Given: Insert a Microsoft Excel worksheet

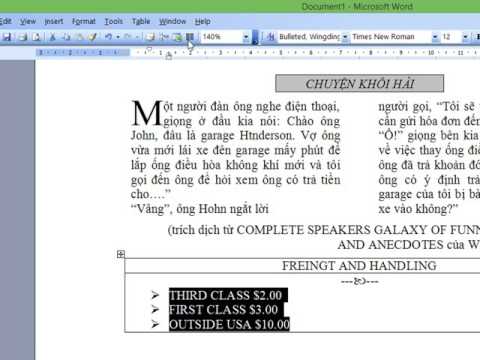Looking at the screenshot, I should [177, 37].
